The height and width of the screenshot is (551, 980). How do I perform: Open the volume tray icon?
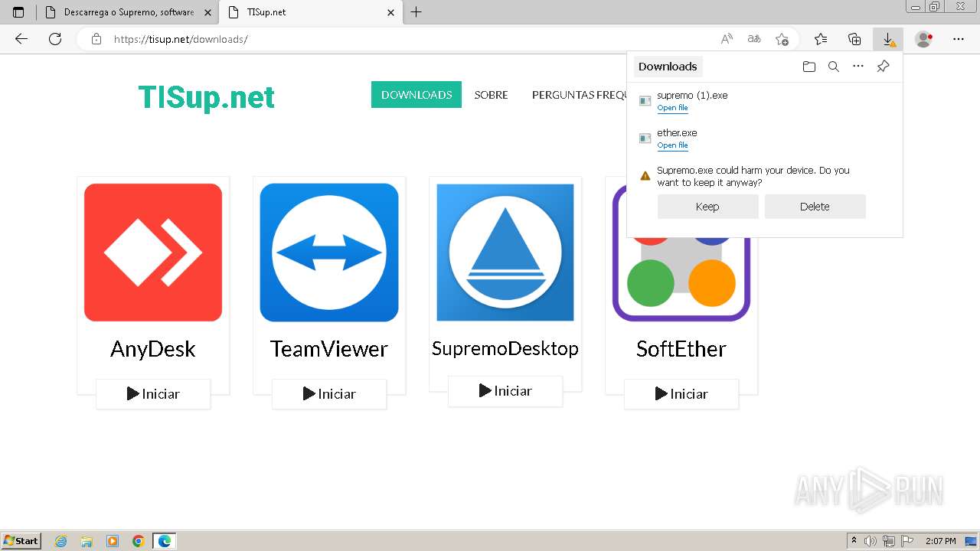pos(871,541)
